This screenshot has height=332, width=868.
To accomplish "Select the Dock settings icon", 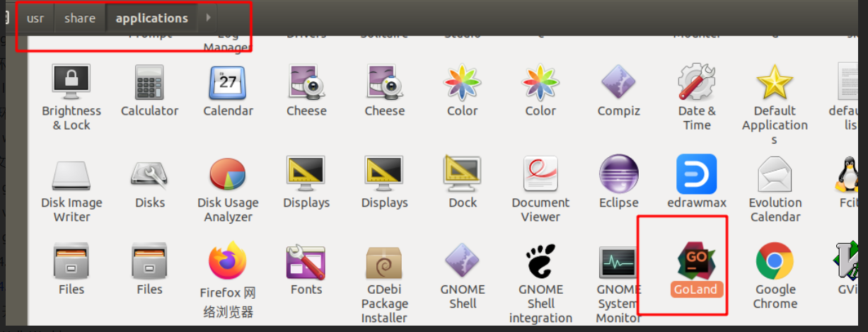I will pos(463,174).
